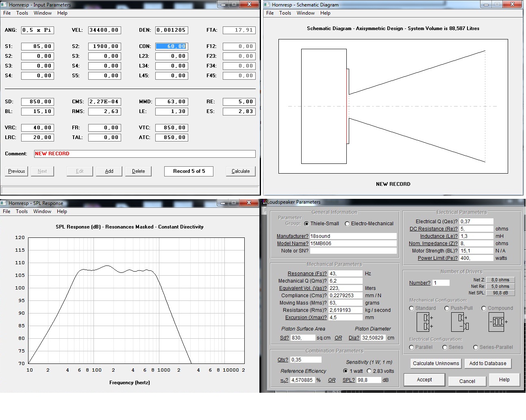Click the SD field showing 850,00
Image resolution: width=526 pixels, height=420 pixels.
point(37,102)
